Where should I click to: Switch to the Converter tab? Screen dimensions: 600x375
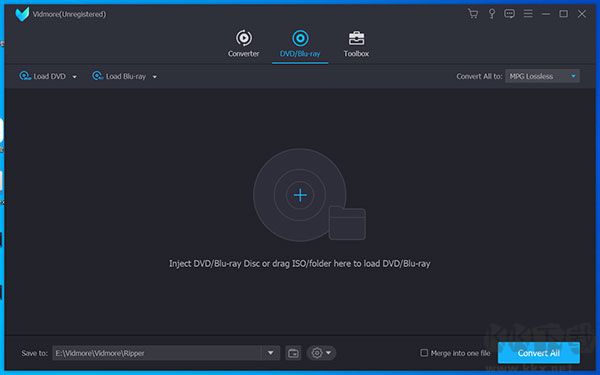coord(244,44)
